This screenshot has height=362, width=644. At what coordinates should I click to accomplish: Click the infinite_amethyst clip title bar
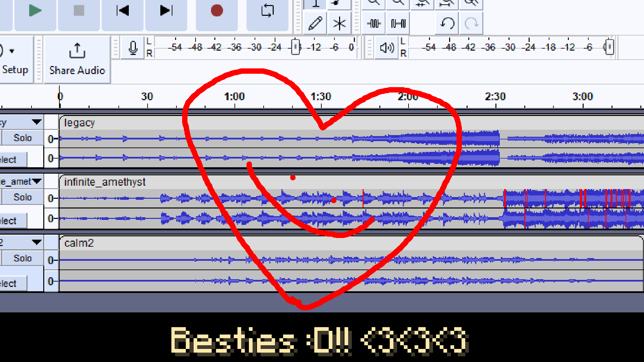coord(352,182)
